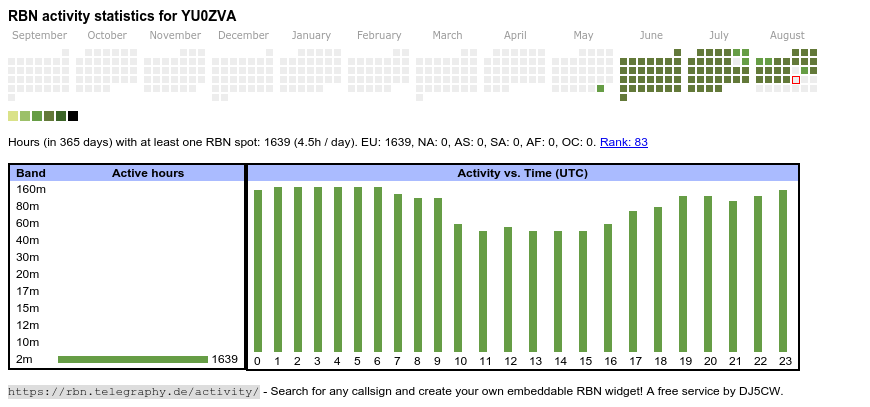Open the rbn.telegraphy.de/activity URL
The height and width of the screenshot is (407, 870).
[x=134, y=391]
